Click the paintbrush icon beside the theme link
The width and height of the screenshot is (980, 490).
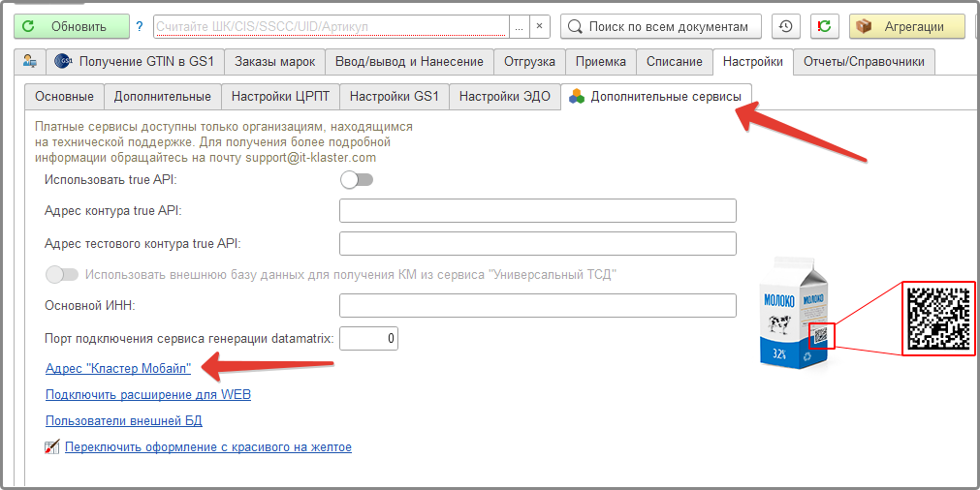tap(52, 447)
